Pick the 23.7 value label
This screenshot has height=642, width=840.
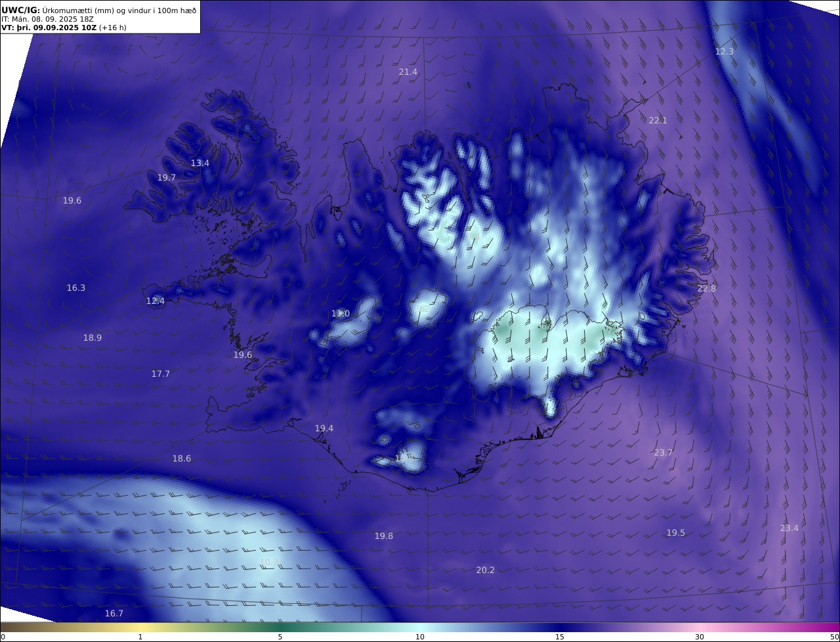(x=663, y=453)
